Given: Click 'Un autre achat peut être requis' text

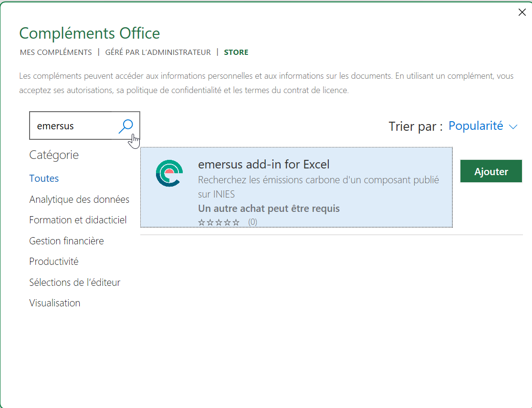Looking at the screenshot, I should (269, 208).
